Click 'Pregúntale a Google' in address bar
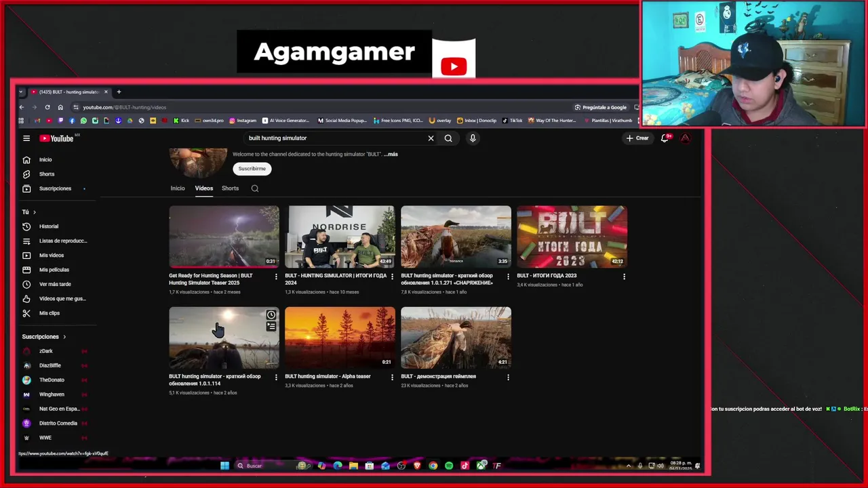 pyautogui.click(x=600, y=107)
